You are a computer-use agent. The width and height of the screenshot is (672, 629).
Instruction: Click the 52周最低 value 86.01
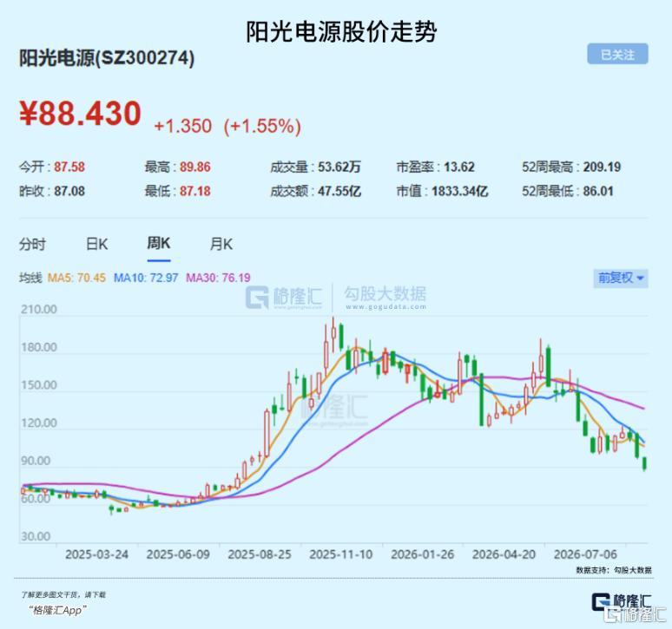(x=598, y=191)
